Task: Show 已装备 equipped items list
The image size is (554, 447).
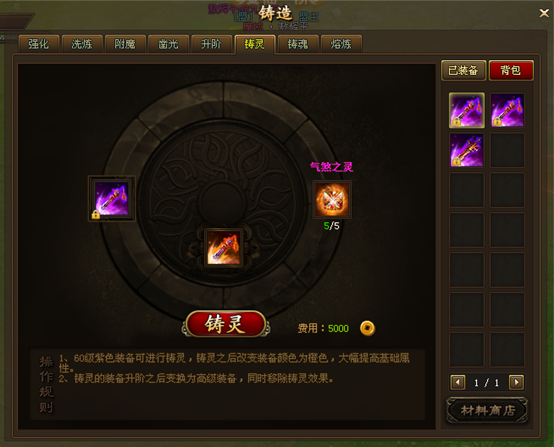Action: coord(464,70)
